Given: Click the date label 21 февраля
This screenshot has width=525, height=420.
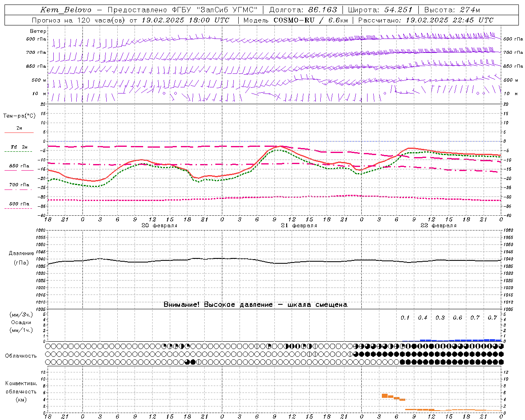Looking at the screenshot, I should point(299,226).
